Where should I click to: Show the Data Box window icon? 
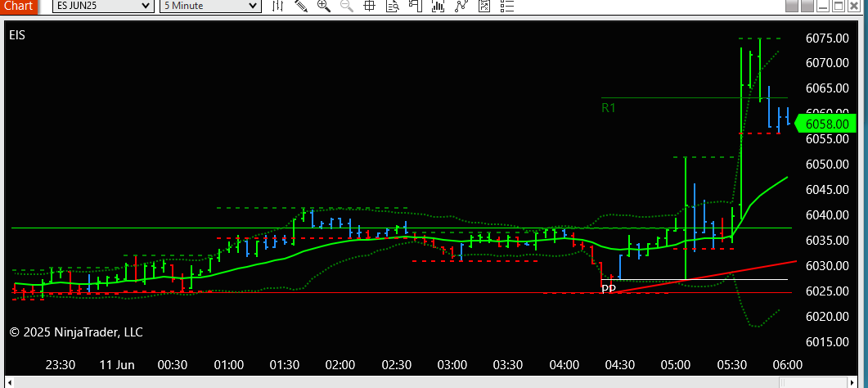click(393, 6)
